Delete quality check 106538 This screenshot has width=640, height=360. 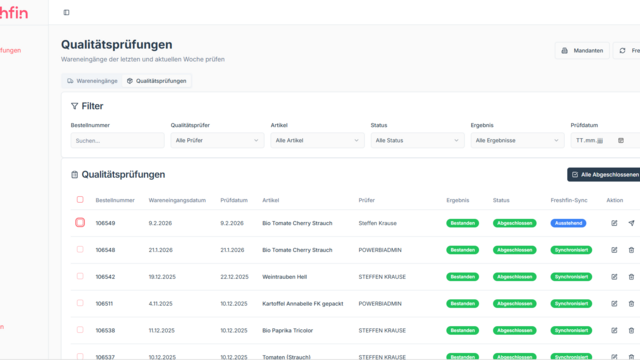coord(631,331)
